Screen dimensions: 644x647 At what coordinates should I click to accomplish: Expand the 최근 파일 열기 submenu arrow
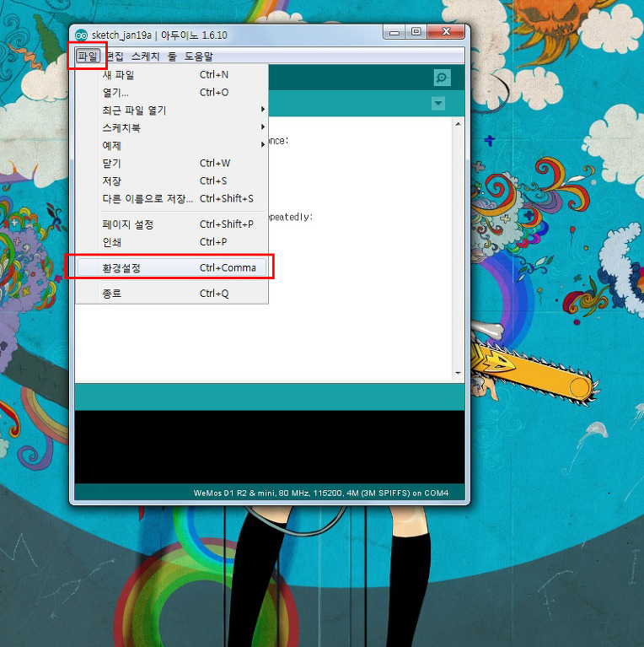point(263,110)
